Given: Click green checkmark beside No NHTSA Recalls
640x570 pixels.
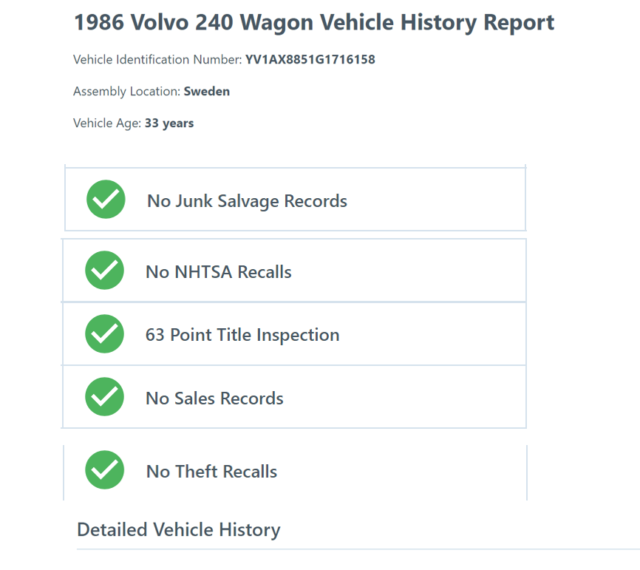Looking at the screenshot, I should [x=104, y=271].
